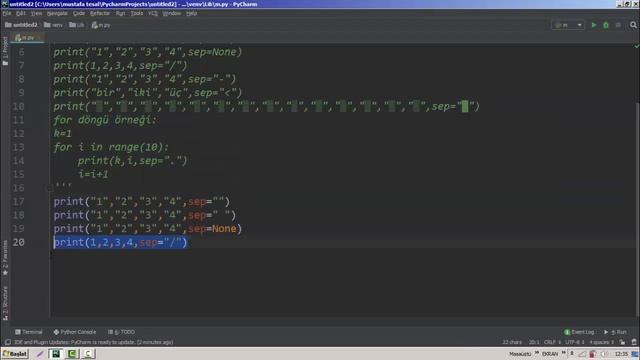Select the venv folder breadcrumb
The width and height of the screenshot is (640, 360).
(53, 25)
